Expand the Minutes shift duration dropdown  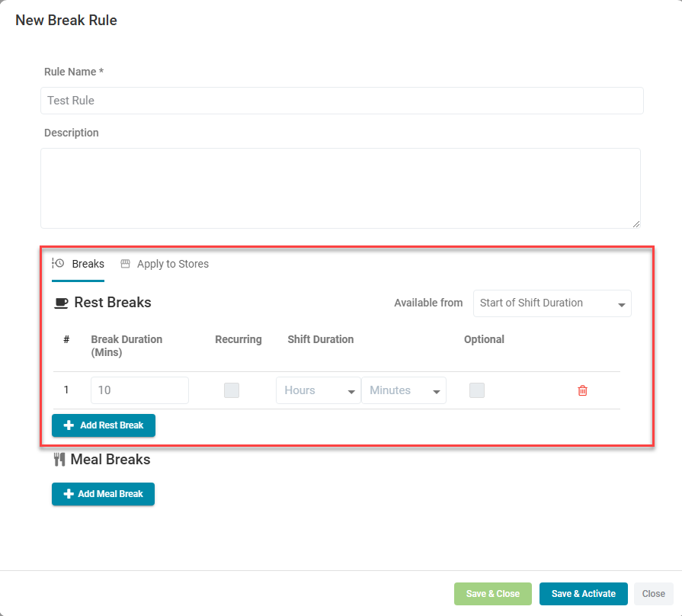tap(403, 390)
